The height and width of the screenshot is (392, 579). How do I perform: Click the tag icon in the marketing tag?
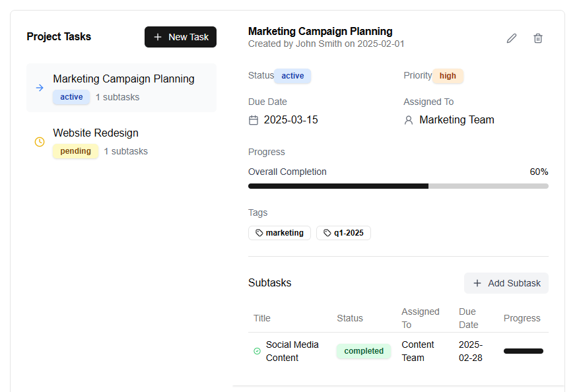click(258, 232)
